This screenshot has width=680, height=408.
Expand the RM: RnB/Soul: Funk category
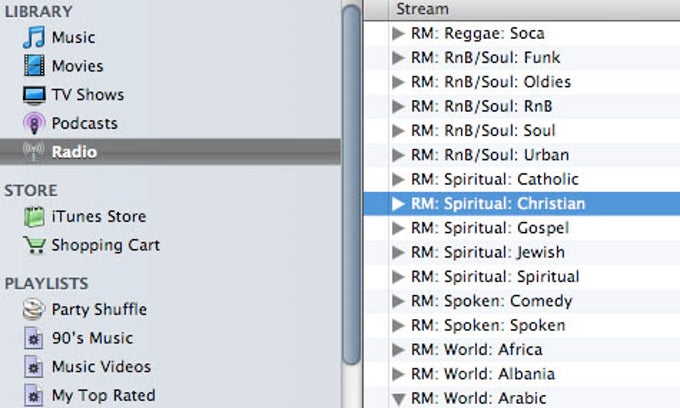click(398, 58)
